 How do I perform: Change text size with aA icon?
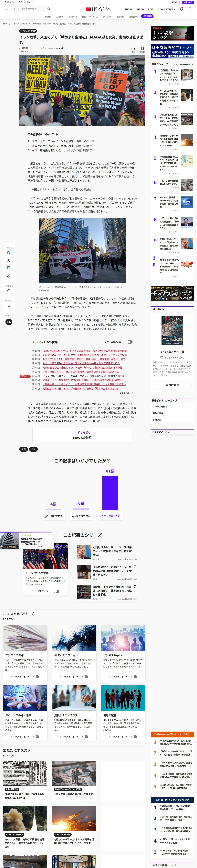(9, 322)
